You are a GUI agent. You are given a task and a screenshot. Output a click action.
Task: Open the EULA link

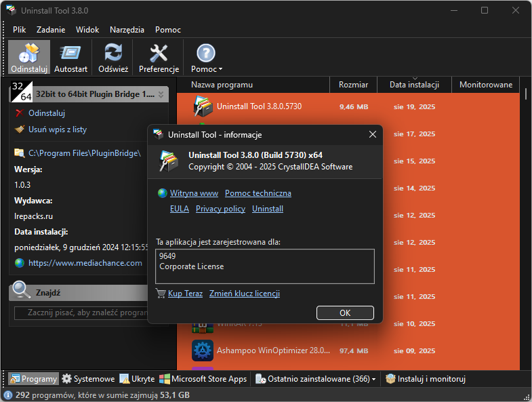[180, 209]
